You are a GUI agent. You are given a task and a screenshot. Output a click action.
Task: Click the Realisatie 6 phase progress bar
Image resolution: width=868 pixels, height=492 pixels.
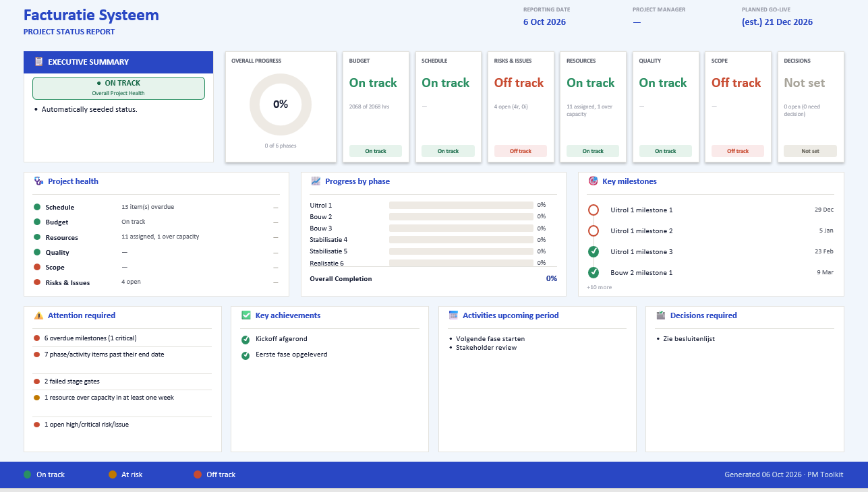point(461,263)
